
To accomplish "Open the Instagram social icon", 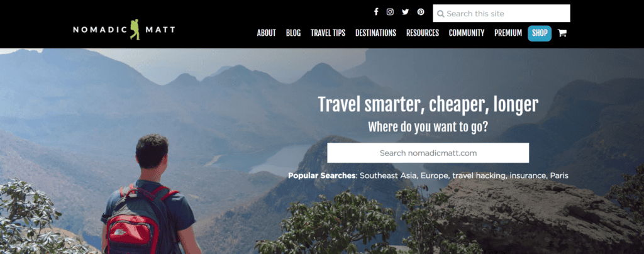I will (x=390, y=12).
